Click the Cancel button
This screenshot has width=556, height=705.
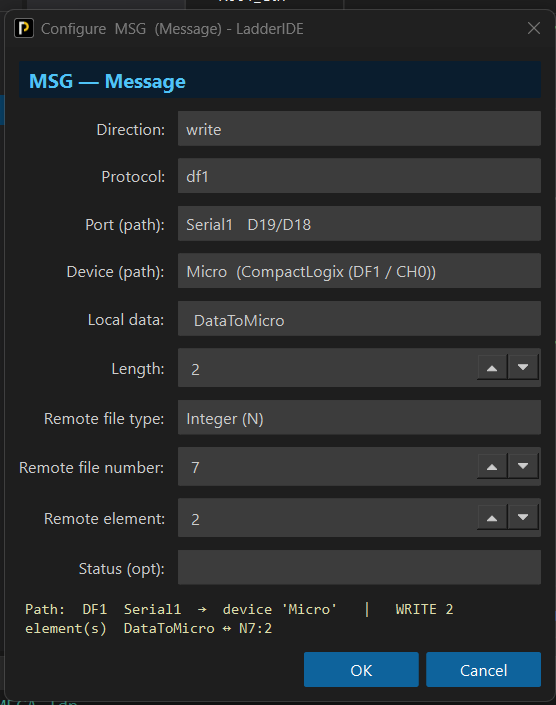click(483, 669)
